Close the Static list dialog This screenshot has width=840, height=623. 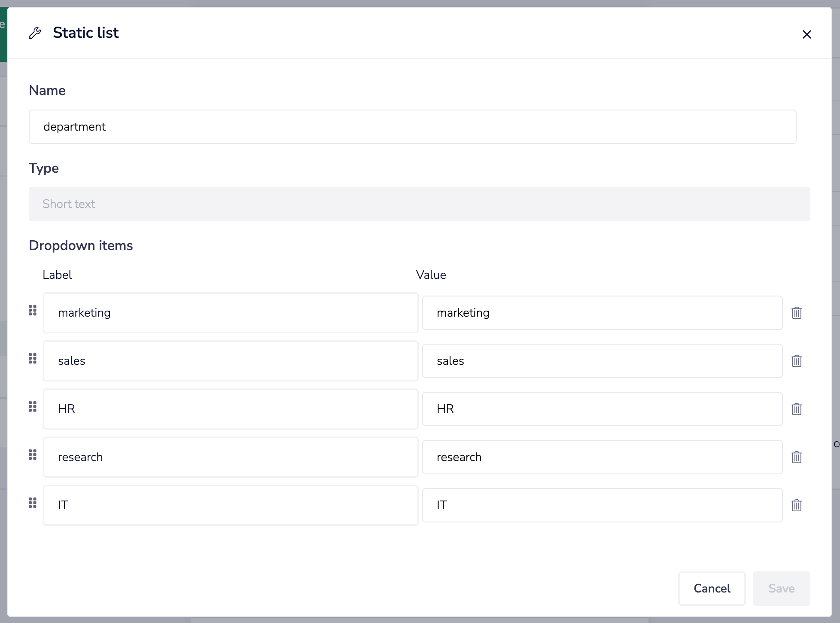click(x=807, y=34)
